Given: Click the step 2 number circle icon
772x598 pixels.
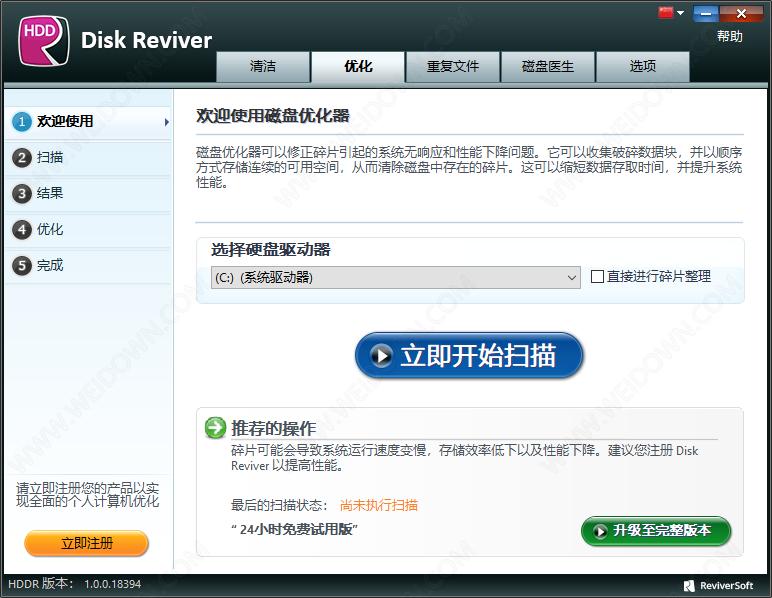Looking at the screenshot, I should (22, 157).
